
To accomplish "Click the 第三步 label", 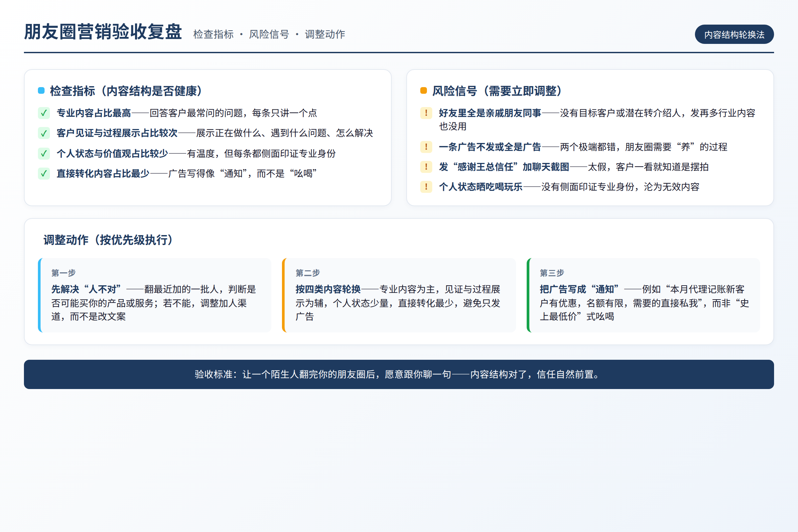I will coord(552,273).
